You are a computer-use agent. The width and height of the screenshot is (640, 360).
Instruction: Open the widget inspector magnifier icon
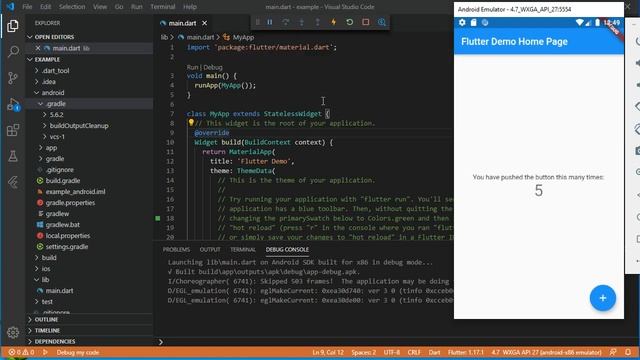point(382,22)
